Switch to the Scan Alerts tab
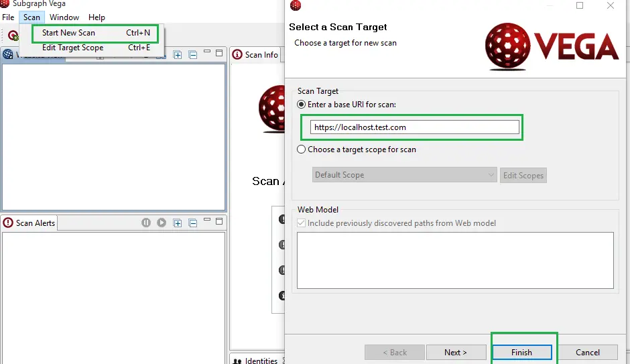630x364 pixels. click(29, 223)
